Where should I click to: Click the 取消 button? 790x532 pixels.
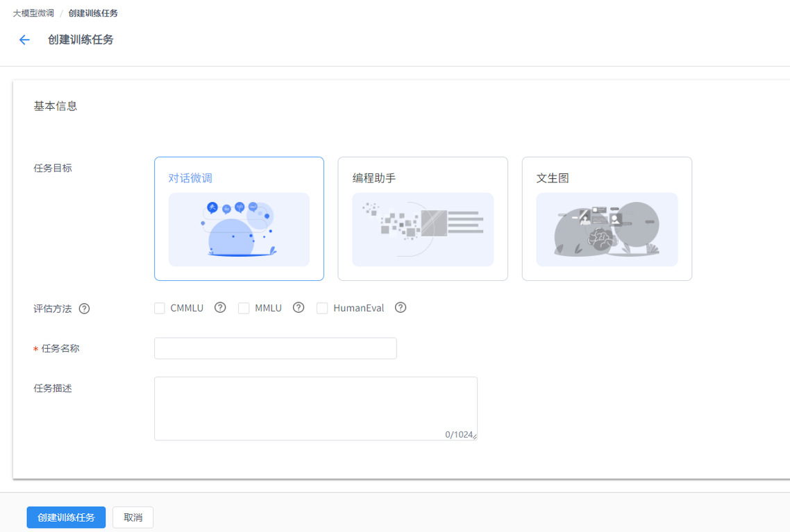coord(133,517)
